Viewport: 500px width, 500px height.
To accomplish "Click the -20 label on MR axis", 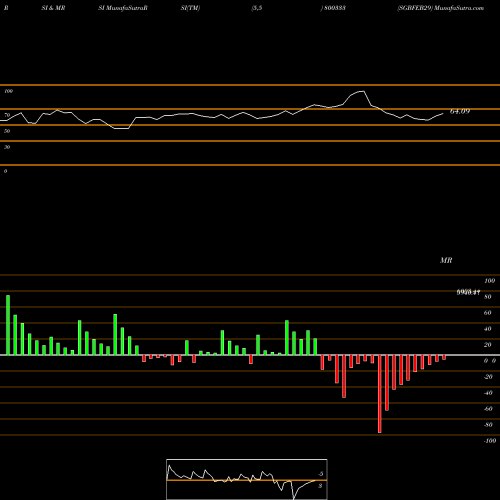I will coord(488,377).
